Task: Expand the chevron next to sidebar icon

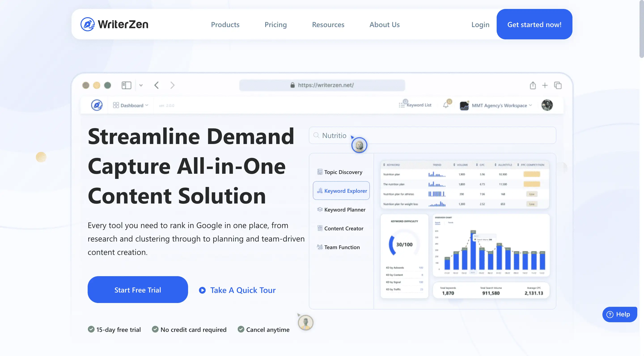Action: click(141, 85)
